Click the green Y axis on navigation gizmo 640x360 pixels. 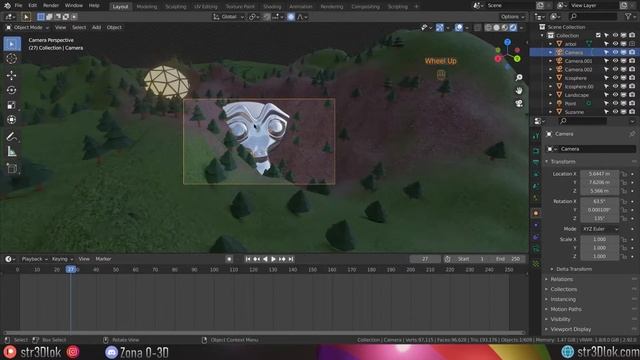tap(517, 59)
